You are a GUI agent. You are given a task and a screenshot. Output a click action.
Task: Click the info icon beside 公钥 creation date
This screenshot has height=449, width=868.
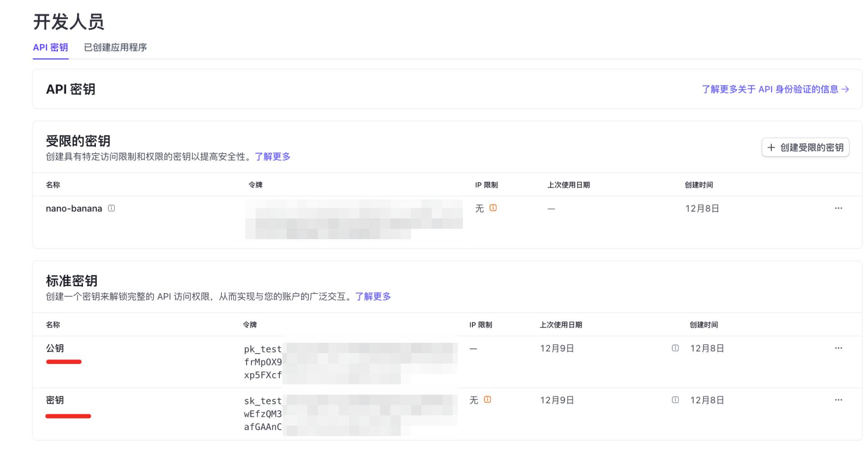[x=675, y=348]
